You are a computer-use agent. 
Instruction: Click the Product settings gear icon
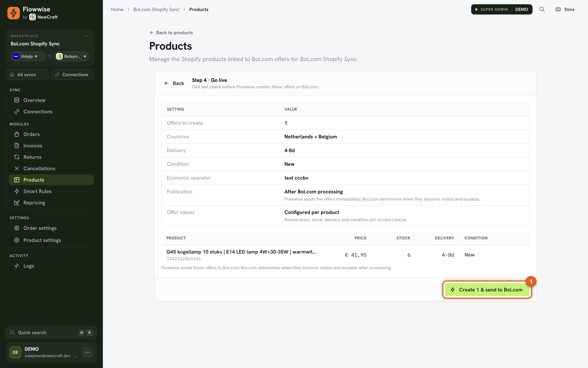tap(17, 240)
